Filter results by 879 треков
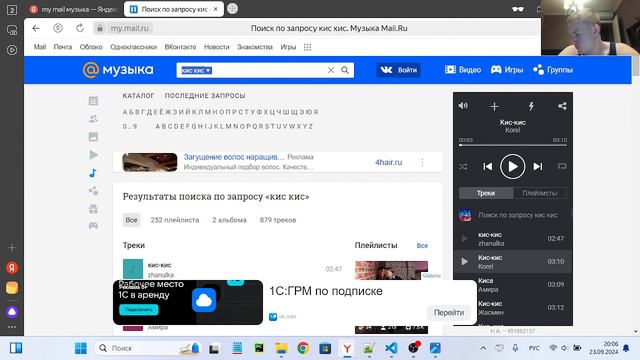Image resolution: width=640 pixels, height=360 pixels. [278, 220]
